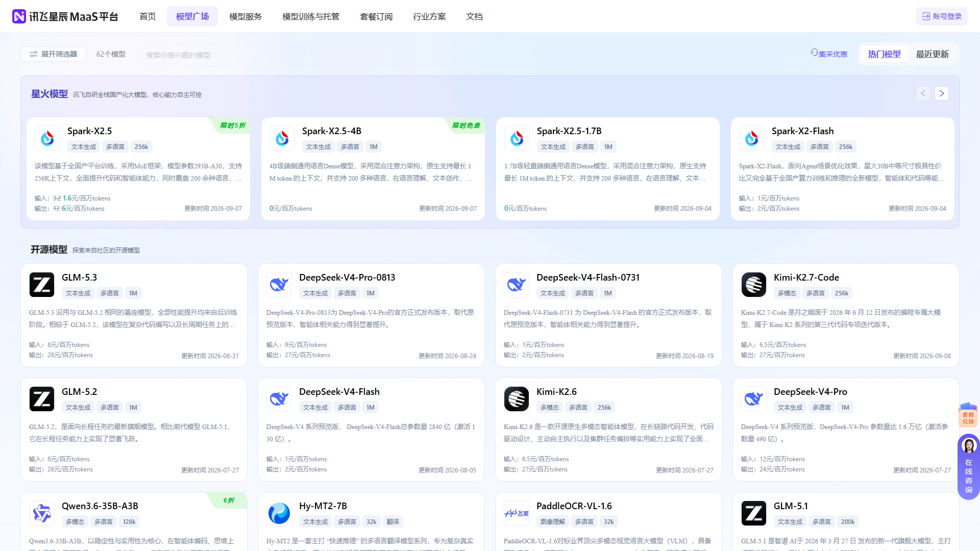980x551 pixels.
Task: Open the 套餐兑换 floating gift icon
Action: (968, 414)
